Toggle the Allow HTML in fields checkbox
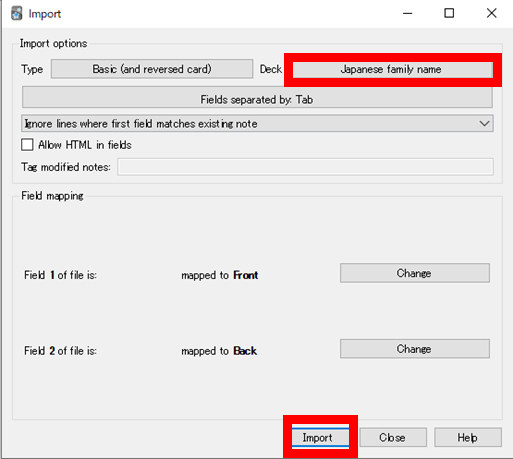Image resolution: width=513 pixels, height=459 pixels. pyautogui.click(x=27, y=145)
